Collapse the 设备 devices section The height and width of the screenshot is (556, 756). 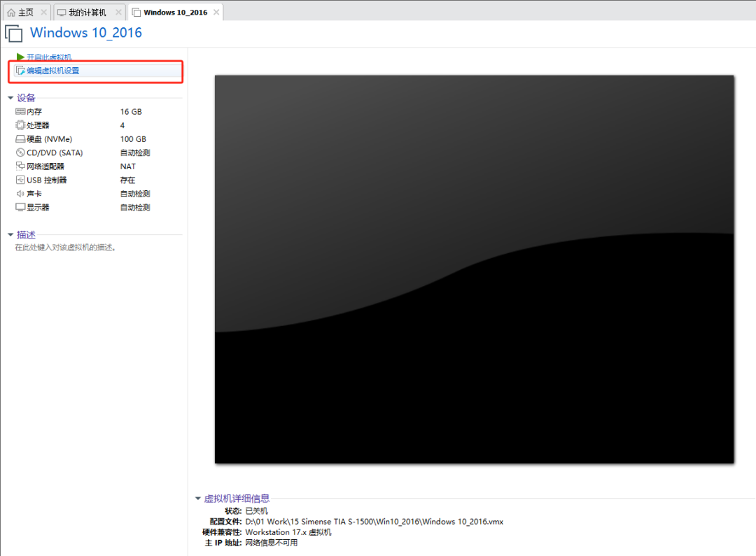coord(10,98)
